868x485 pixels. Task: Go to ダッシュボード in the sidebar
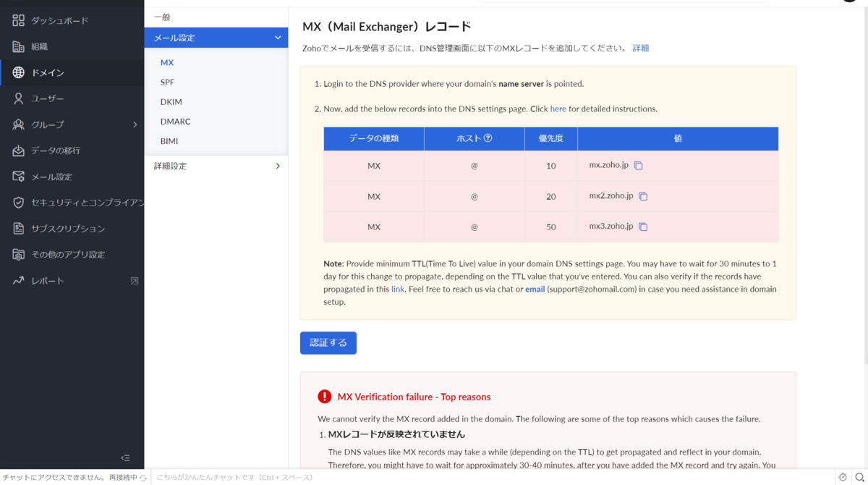(x=60, y=21)
